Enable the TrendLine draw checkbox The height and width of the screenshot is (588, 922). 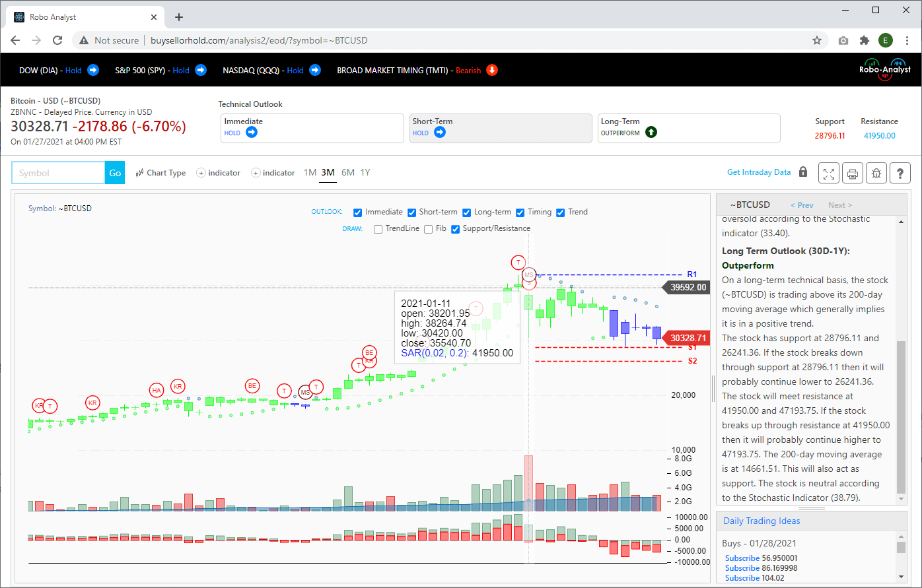point(378,229)
